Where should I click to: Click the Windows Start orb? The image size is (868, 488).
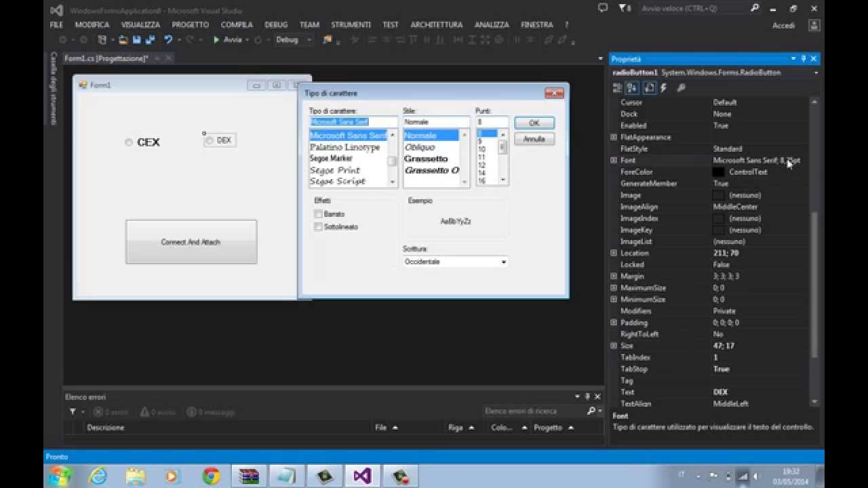coord(60,476)
